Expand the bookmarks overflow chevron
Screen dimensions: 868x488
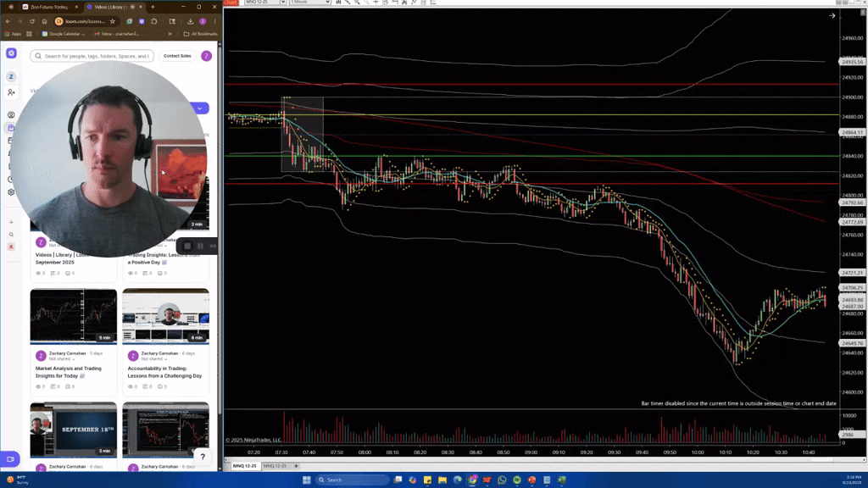click(x=170, y=34)
